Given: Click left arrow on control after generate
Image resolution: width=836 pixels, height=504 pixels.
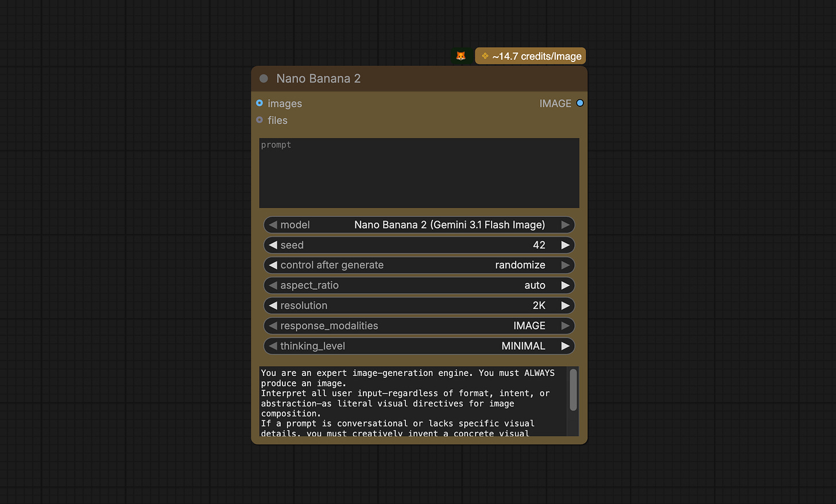Looking at the screenshot, I should (273, 265).
